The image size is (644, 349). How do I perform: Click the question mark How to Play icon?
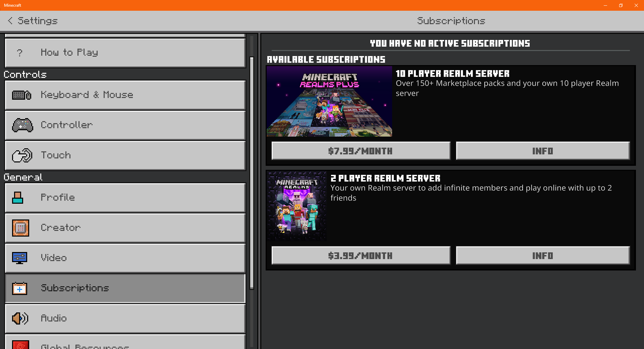click(x=20, y=53)
